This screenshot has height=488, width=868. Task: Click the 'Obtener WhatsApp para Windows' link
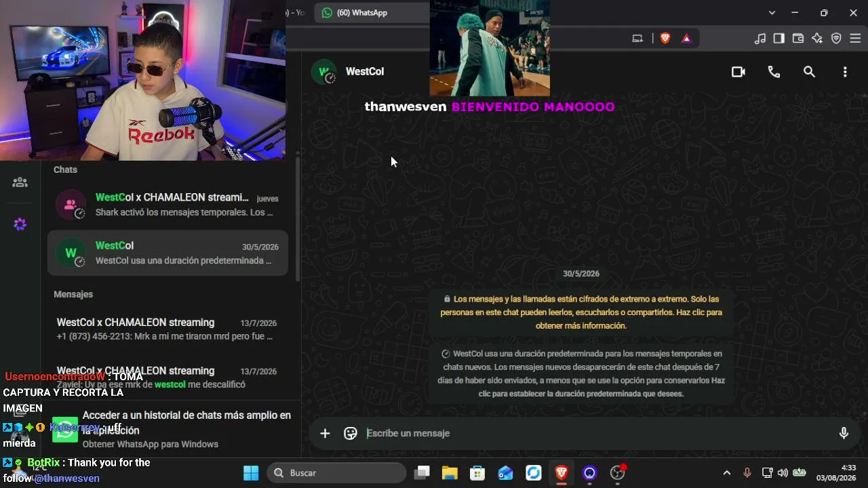[x=151, y=445]
